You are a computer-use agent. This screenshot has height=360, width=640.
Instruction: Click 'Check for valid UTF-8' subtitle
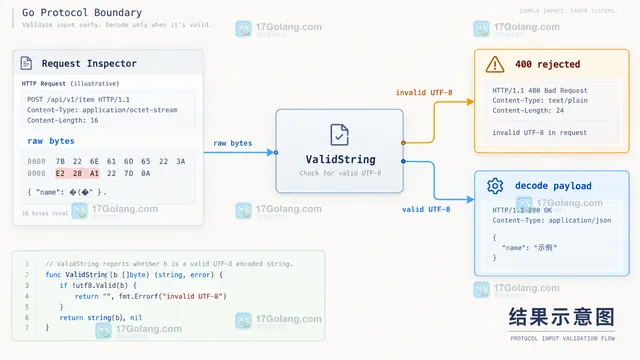pos(340,173)
